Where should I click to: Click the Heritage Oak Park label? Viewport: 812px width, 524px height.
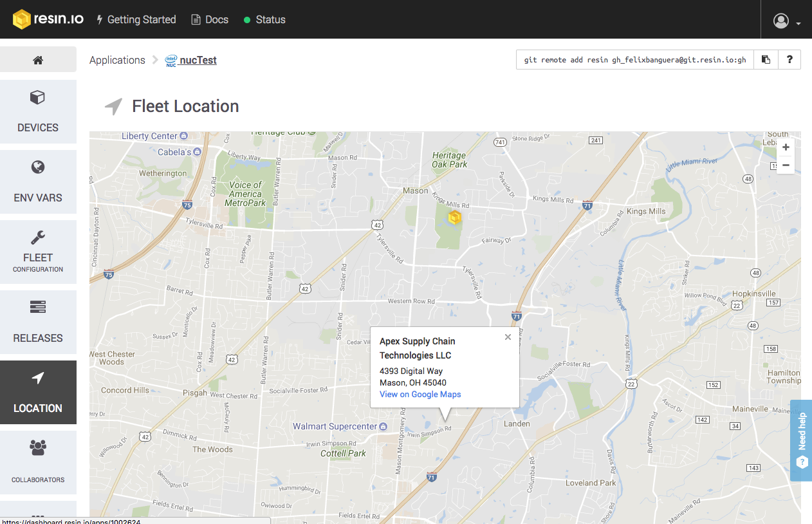pos(449,160)
